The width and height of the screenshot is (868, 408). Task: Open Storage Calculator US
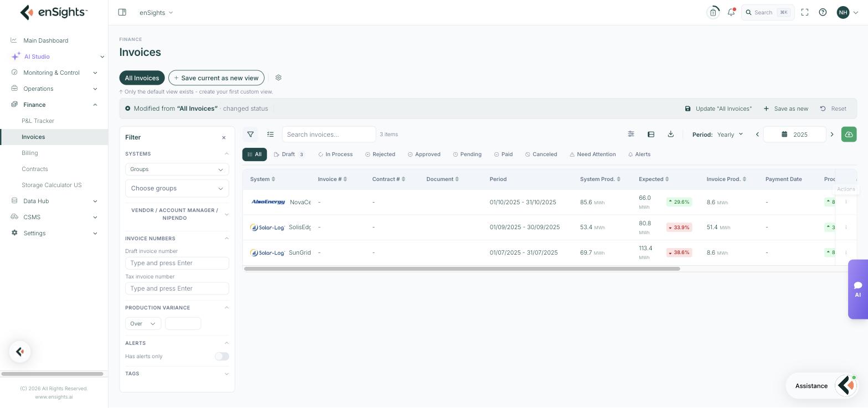coord(51,185)
